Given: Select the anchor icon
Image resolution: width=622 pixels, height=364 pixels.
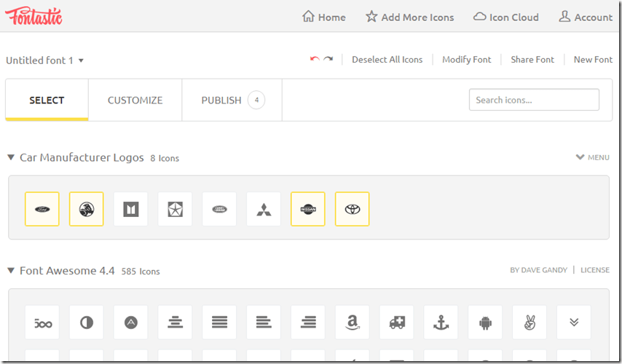Looking at the screenshot, I should click(x=441, y=323).
